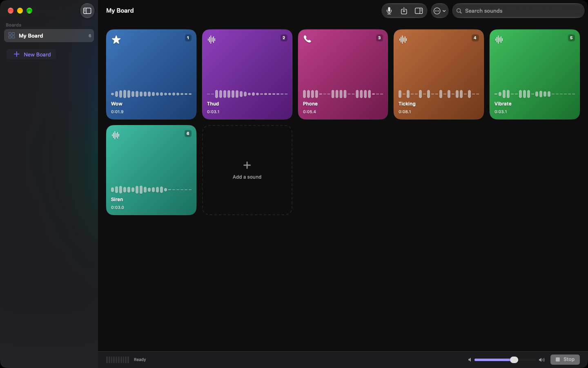The image size is (588, 368).
Task: Click the 0:08.1 duration on Ticking
Action: pyautogui.click(x=405, y=112)
